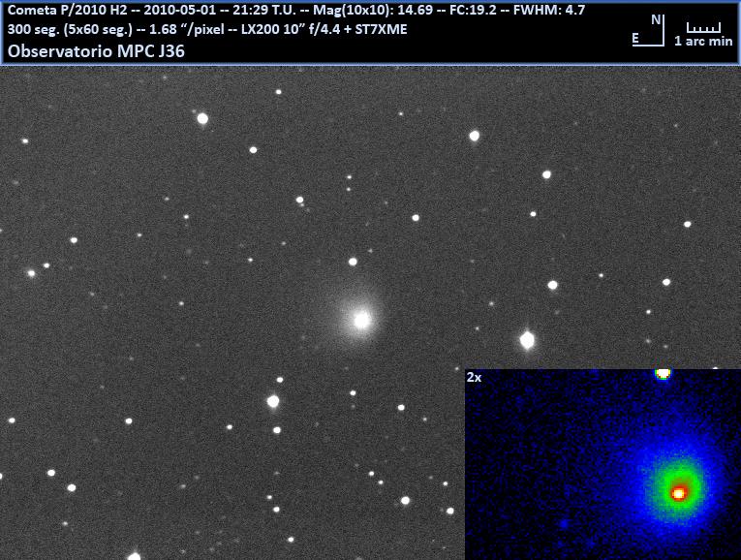This screenshot has height=560, width=741.
Task: Click the "21:29 T.U." time text
Action: (264, 10)
